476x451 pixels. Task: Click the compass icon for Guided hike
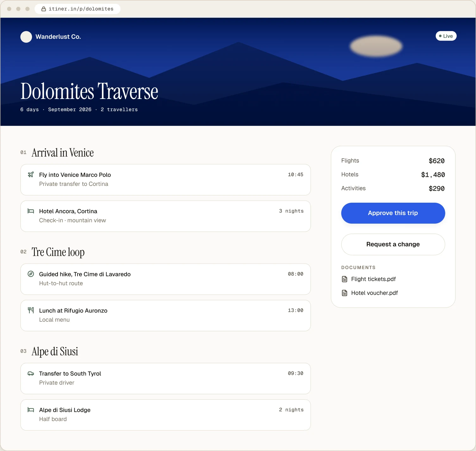click(31, 274)
